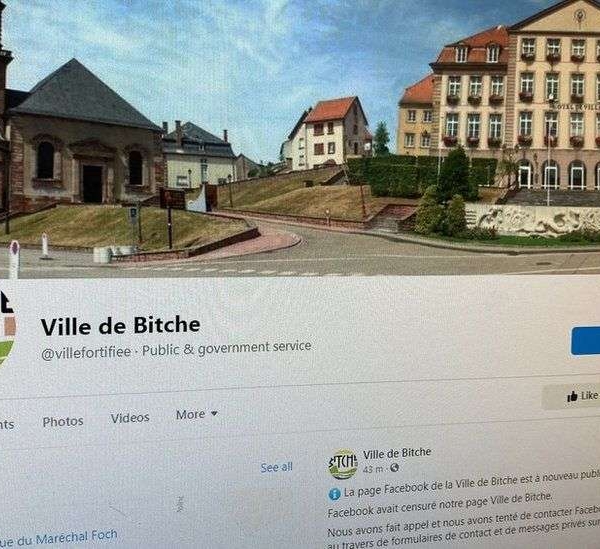600x549 pixels.
Task: Click the blue action button at right
Action: (x=585, y=340)
